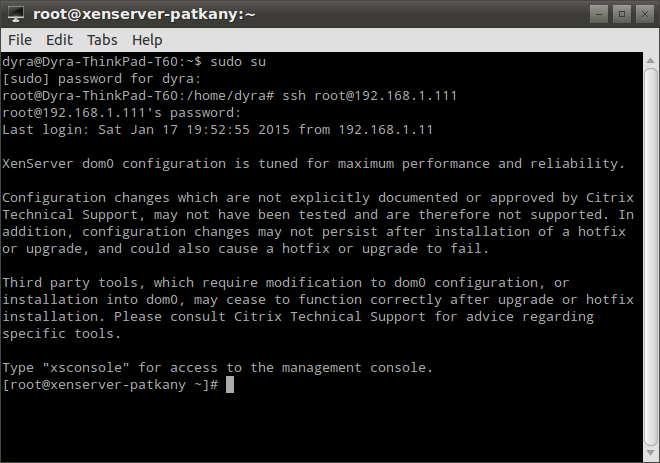Click the 'Last login: Sat Jan 17' line
The height and width of the screenshot is (463, 660).
click(218, 130)
